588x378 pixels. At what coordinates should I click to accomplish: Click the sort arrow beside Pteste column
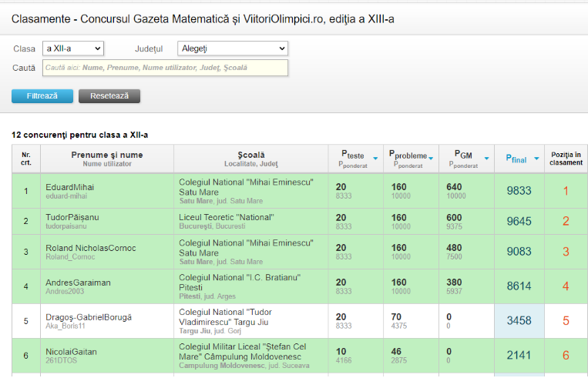point(375,159)
